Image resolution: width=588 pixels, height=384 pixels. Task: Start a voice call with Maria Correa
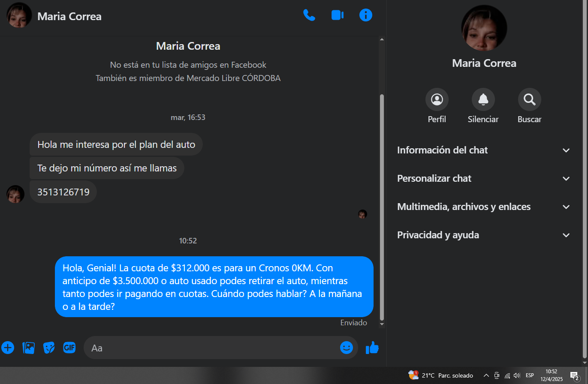309,15
